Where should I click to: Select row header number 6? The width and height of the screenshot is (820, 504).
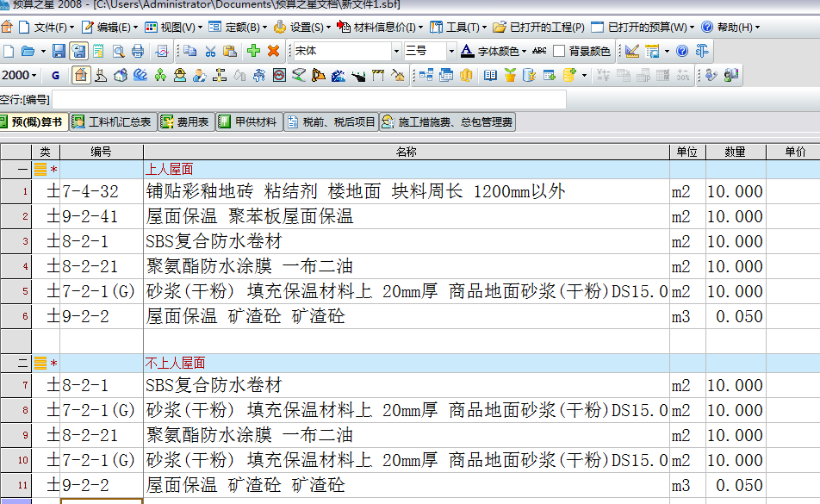[x=16, y=316]
